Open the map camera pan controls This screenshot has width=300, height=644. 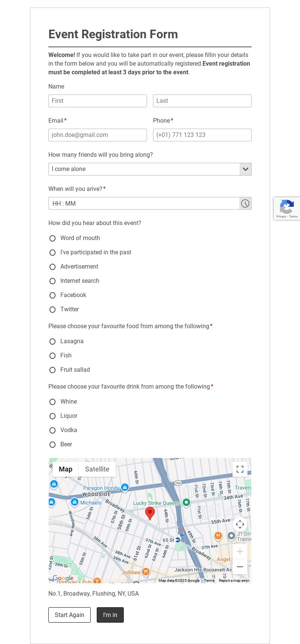tap(240, 524)
